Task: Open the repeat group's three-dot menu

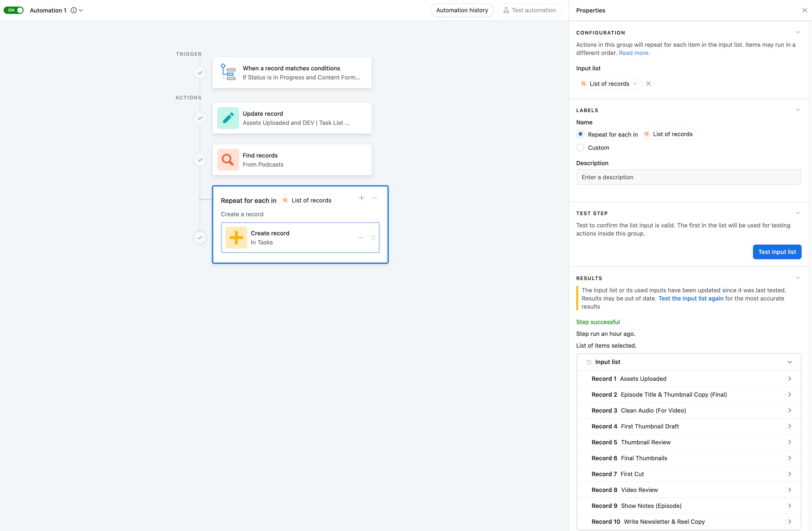Action: click(374, 198)
